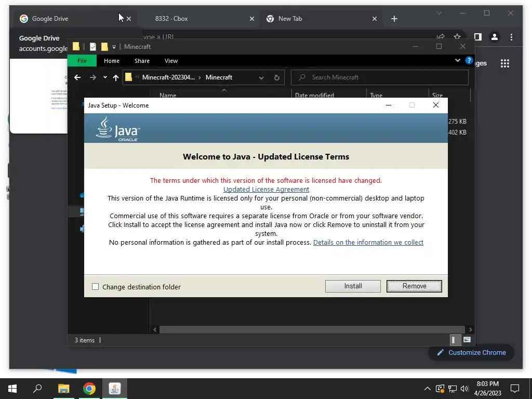
Task: Go back in the Minecraft Explorer window
Action: click(x=77, y=77)
